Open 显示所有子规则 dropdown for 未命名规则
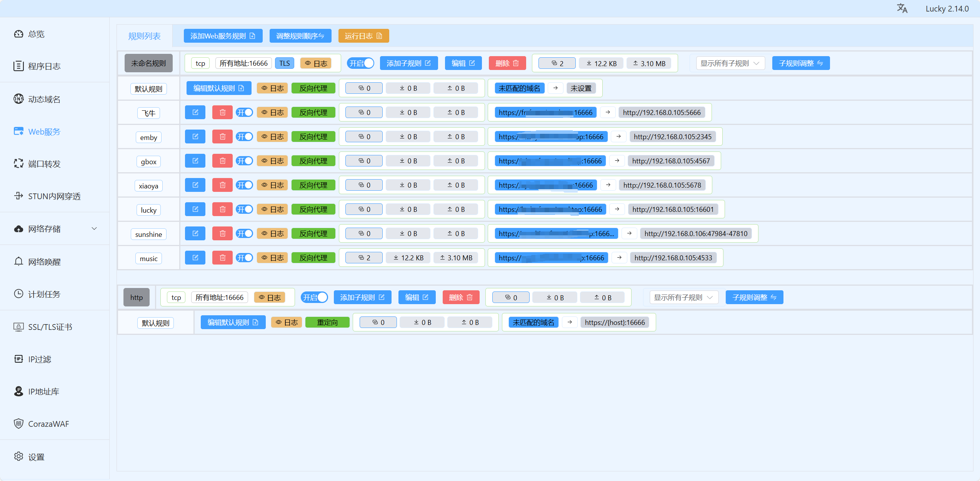The height and width of the screenshot is (481, 980). [x=730, y=63]
